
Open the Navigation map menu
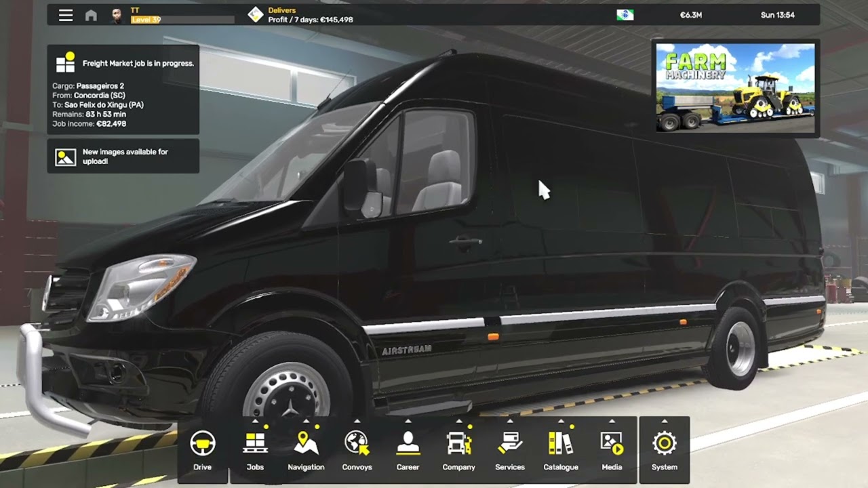[306, 451]
